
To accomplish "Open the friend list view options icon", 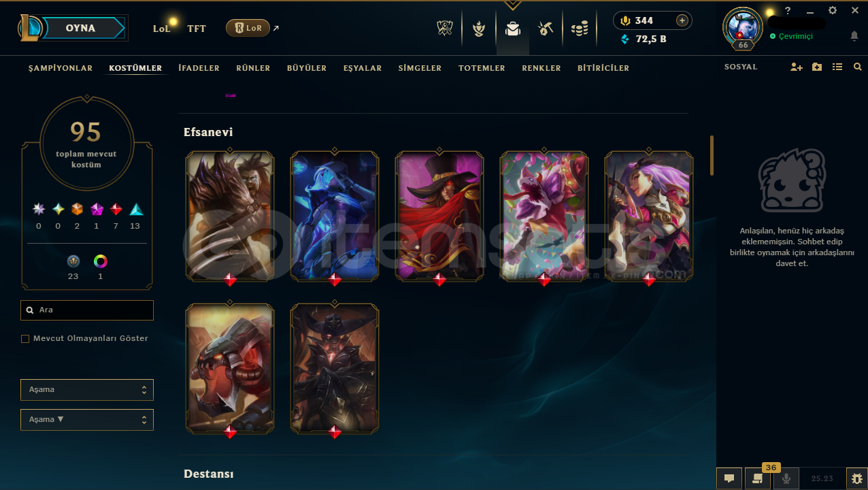I will click(x=837, y=67).
